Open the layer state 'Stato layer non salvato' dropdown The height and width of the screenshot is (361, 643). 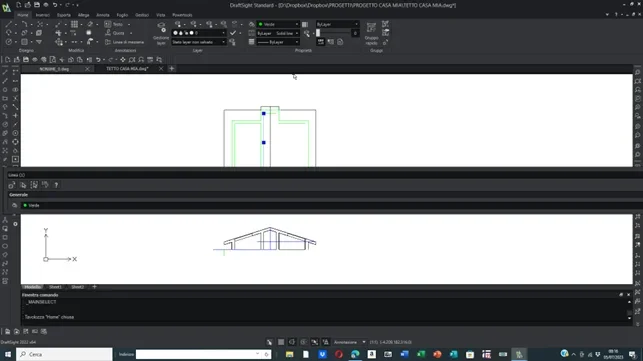pos(198,42)
